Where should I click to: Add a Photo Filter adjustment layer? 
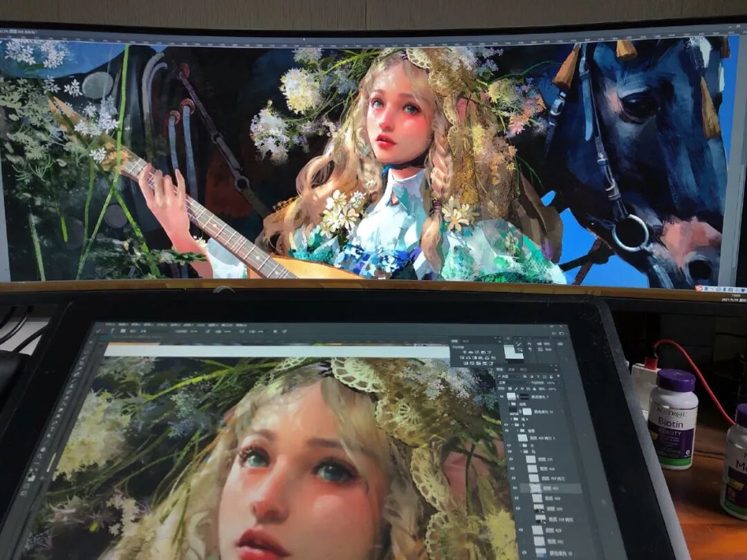(x=481, y=357)
